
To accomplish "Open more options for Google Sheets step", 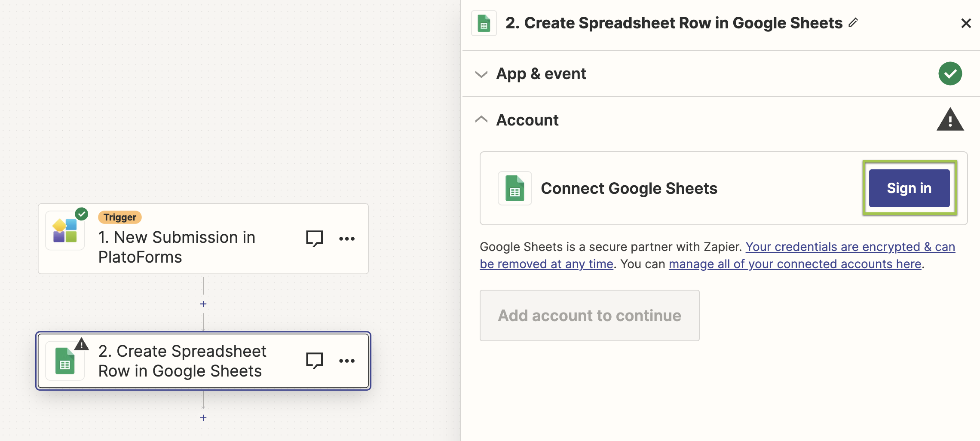I will coord(347,361).
